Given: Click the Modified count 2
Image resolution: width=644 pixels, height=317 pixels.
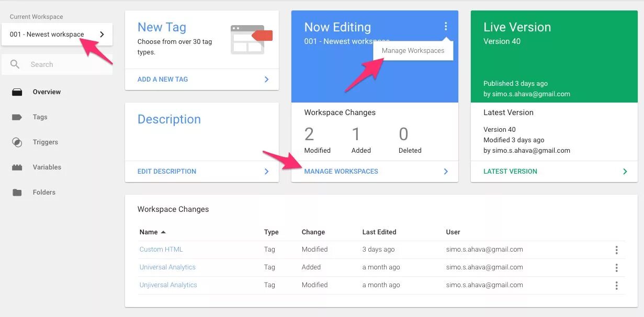Looking at the screenshot, I should (x=309, y=134).
